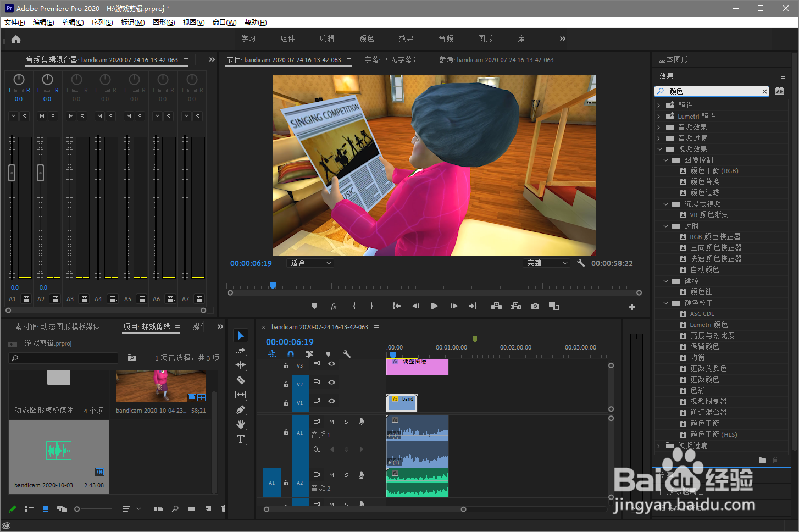
Task: Open the program monitor button editor plus
Action: (x=632, y=307)
